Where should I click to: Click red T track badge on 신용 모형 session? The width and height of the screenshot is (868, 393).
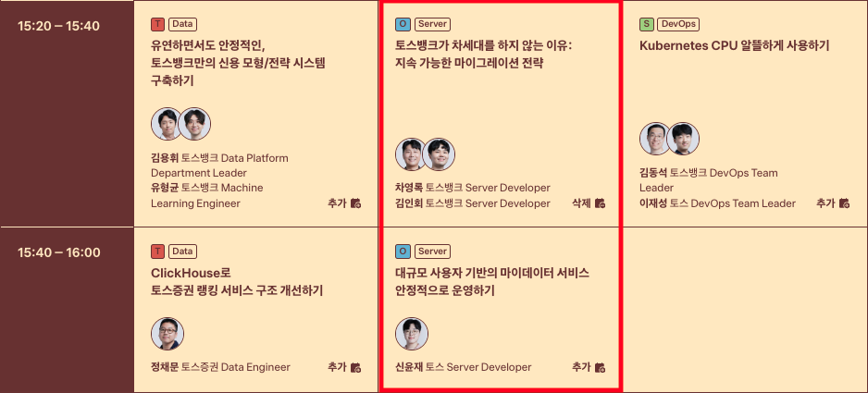(x=157, y=24)
